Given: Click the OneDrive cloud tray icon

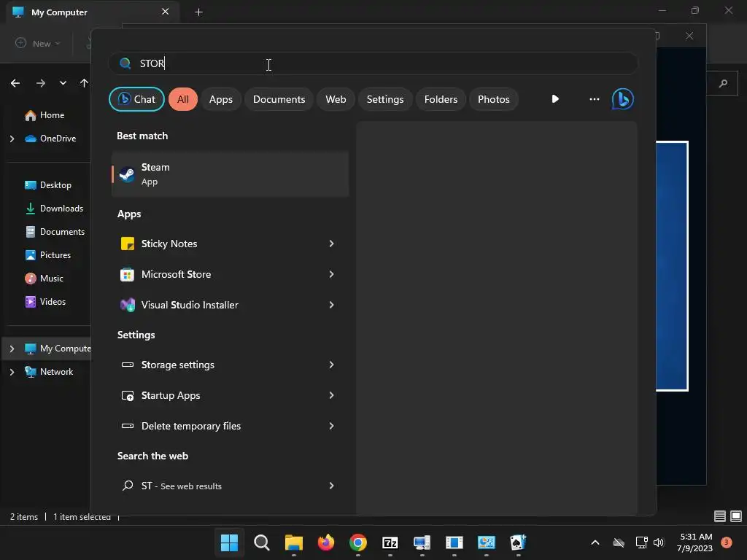Looking at the screenshot, I should 619,542.
